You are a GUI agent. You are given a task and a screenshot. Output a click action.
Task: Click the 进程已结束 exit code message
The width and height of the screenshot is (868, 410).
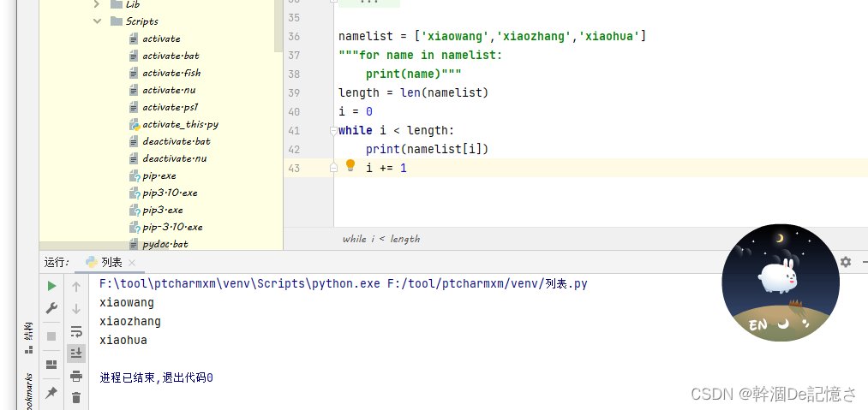tap(157, 378)
